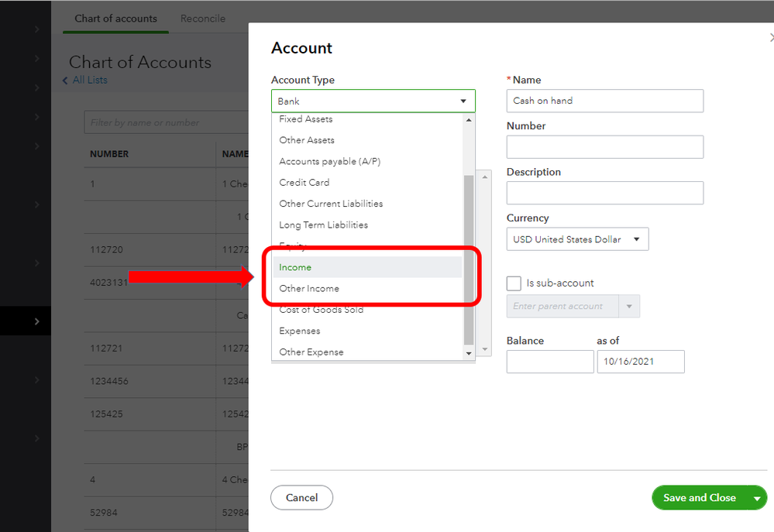Screen dimensions: 774x532
Task: Switch to the Reconcile tab
Action: tap(203, 19)
